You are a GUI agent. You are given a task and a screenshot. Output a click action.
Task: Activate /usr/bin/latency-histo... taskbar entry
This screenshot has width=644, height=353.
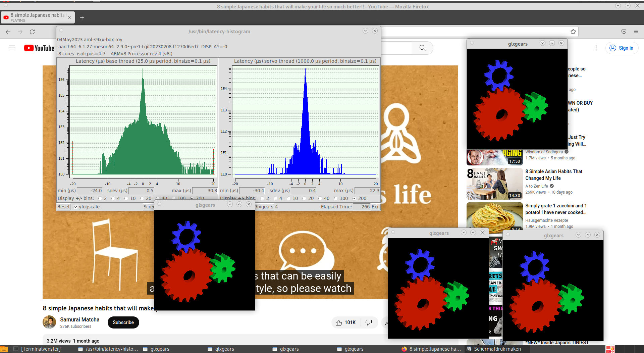108,349
